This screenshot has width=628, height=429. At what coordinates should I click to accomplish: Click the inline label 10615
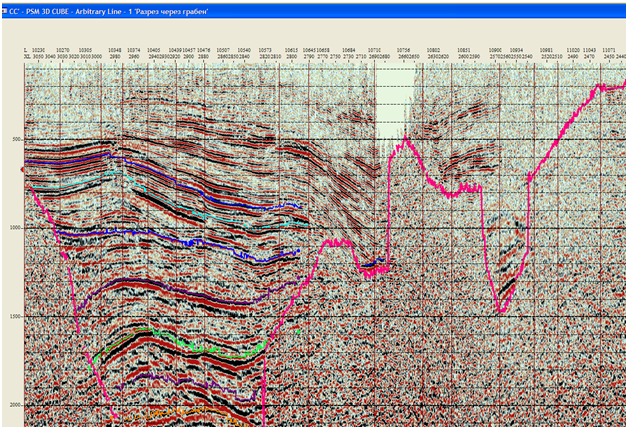292,50
